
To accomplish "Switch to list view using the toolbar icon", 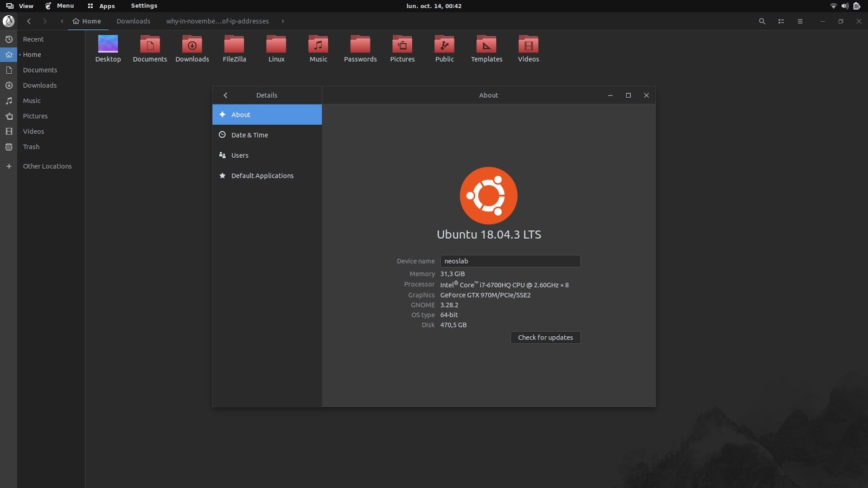I will [x=781, y=21].
